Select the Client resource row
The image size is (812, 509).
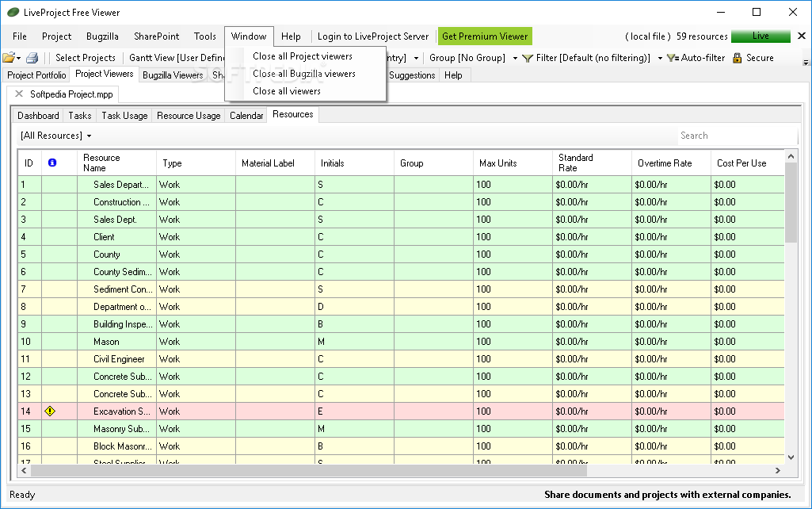pyautogui.click(x=401, y=237)
